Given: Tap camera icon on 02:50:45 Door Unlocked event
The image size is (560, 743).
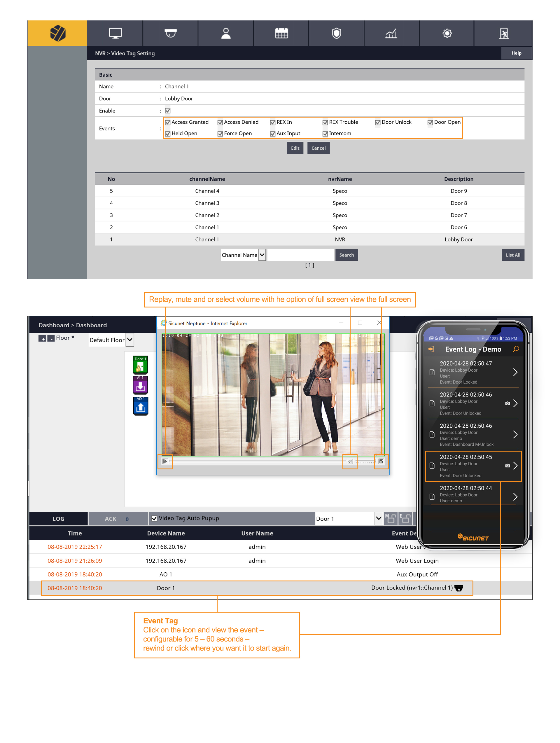Looking at the screenshot, I should click(x=507, y=466).
